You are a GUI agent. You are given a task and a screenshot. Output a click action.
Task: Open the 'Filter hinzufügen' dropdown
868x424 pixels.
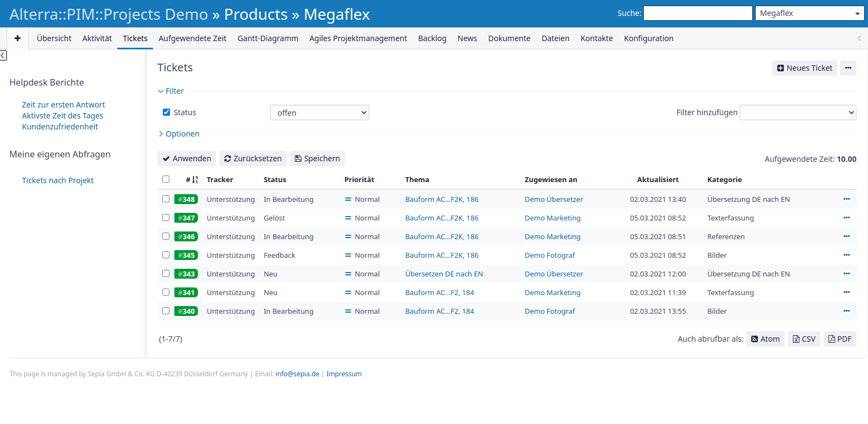coord(797,112)
